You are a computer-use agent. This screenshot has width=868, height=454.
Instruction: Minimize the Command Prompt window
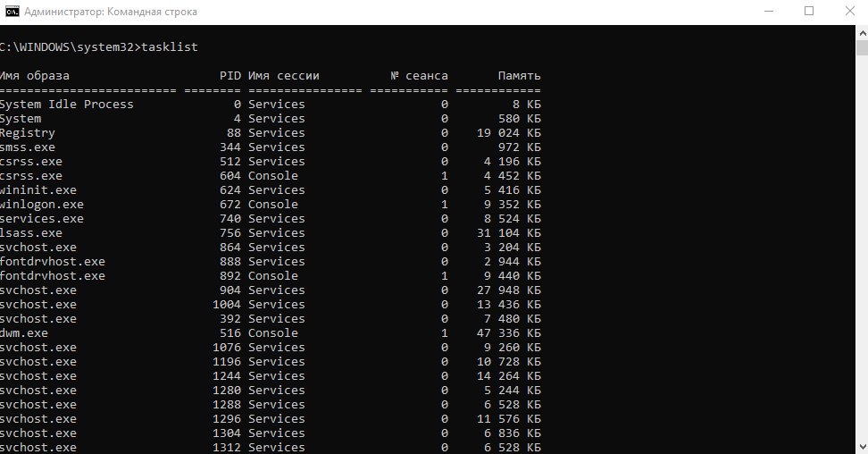pos(768,11)
